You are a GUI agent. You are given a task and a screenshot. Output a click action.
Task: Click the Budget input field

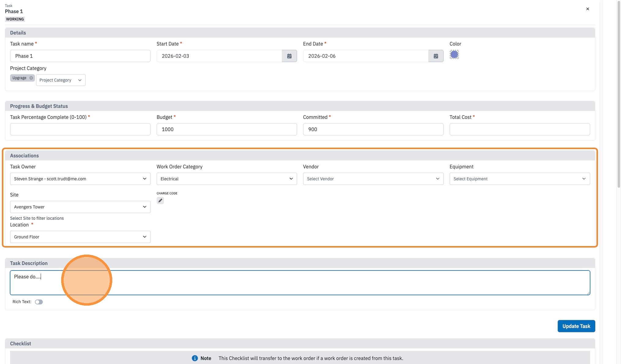(x=227, y=129)
